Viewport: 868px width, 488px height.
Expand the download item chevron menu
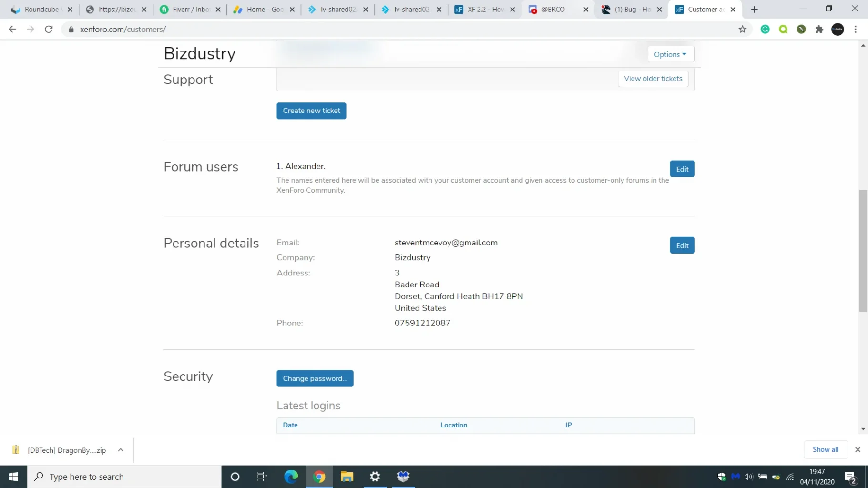click(121, 450)
